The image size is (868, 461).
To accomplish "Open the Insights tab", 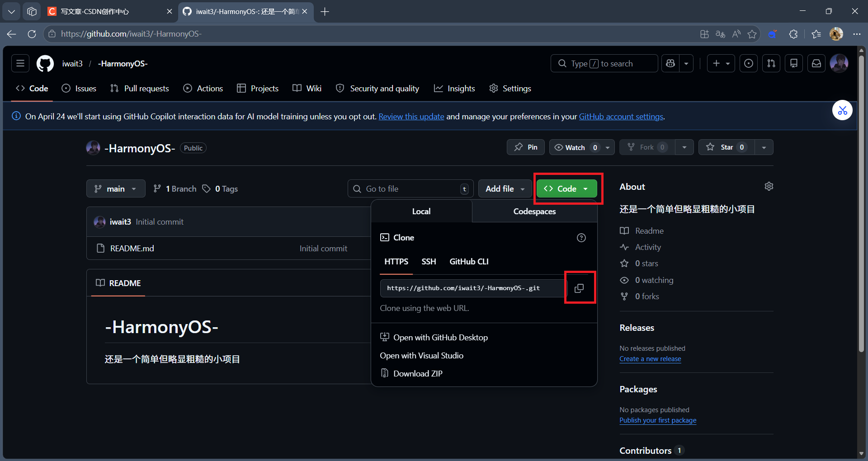I will pos(454,89).
